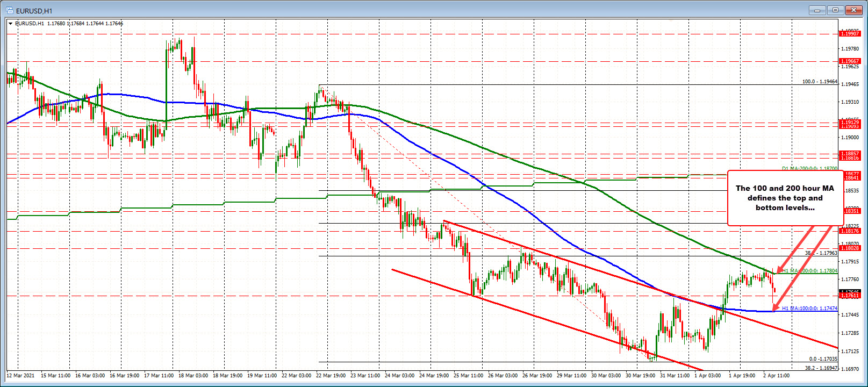Click the Fibonacci label '38.2 - 1.16947'

point(821,368)
